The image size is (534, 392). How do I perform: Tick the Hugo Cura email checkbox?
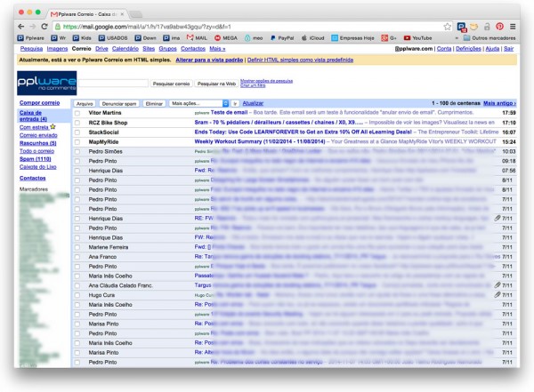click(x=77, y=295)
